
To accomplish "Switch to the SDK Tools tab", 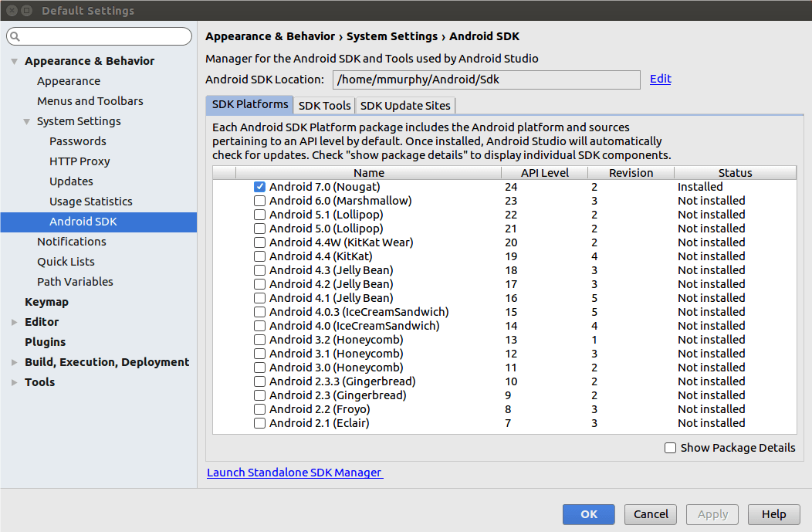I will 324,106.
